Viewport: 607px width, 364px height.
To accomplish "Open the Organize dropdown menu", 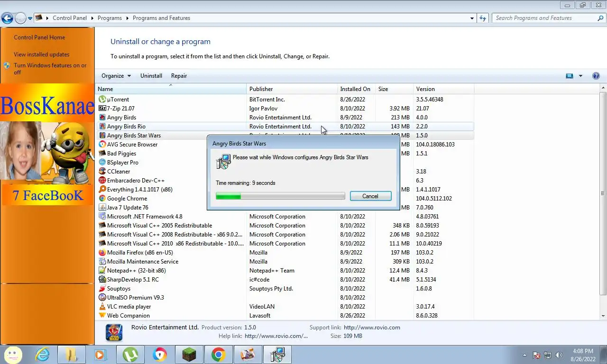I will (116, 76).
